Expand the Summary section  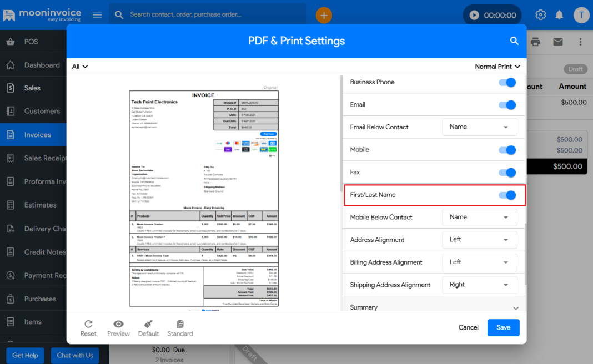pyautogui.click(x=516, y=308)
